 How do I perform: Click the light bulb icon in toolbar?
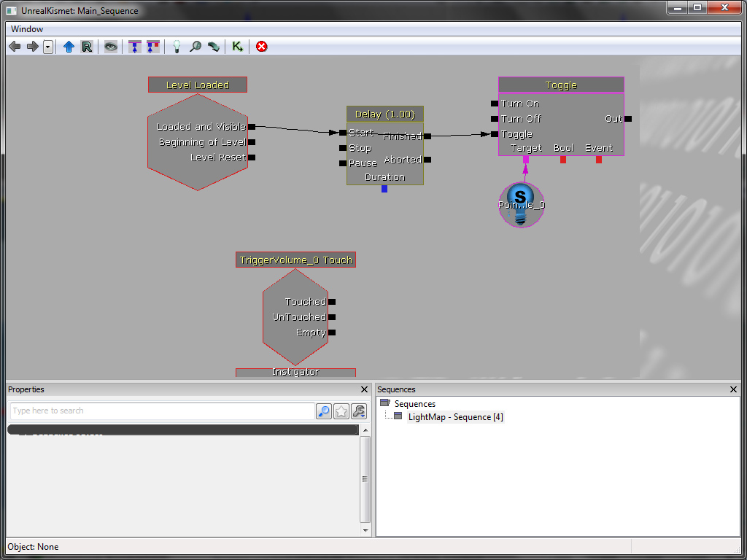[176, 47]
